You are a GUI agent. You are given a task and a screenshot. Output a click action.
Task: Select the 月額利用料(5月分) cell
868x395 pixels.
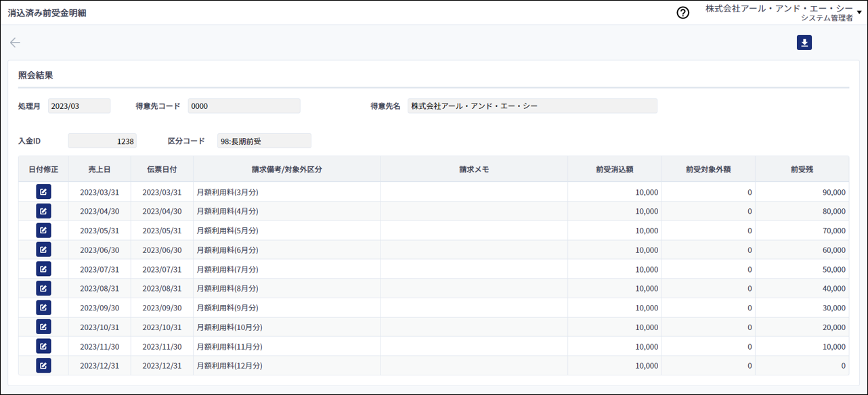287,231
